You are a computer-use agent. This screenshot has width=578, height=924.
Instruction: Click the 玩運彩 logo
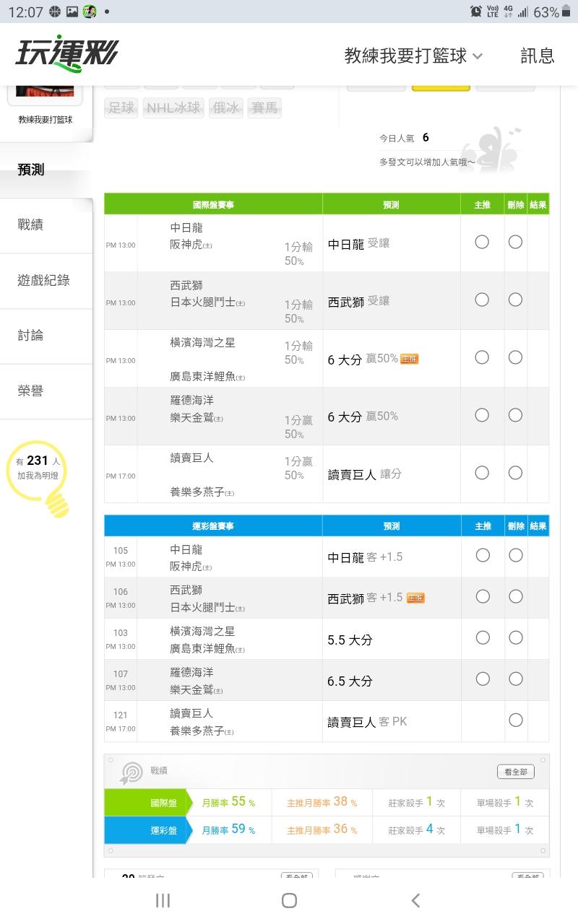(66, 54)
